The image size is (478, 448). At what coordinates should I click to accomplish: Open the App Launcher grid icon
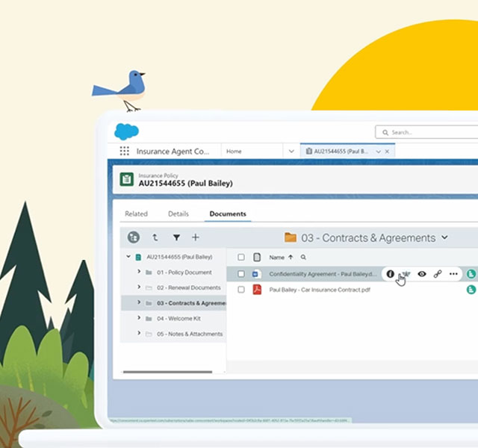(x=124, y=151)
